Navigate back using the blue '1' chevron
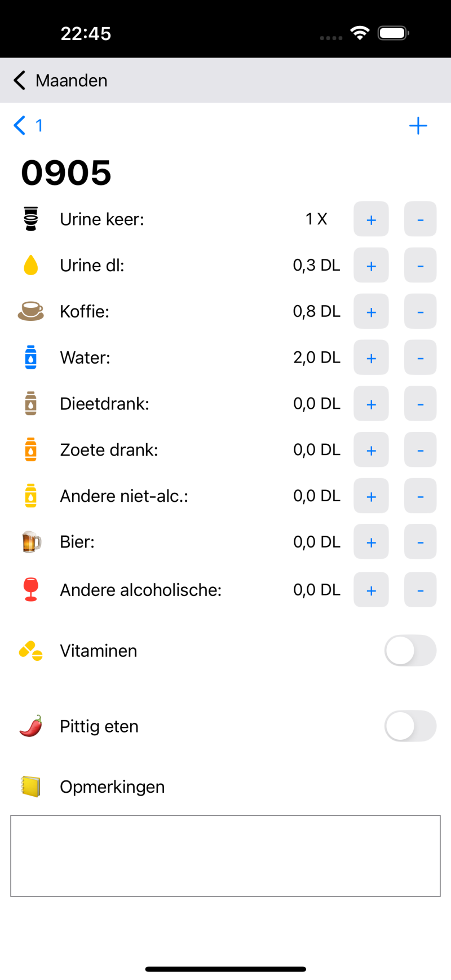Screen dimensions: 451x980 click(x=20, y=125)
